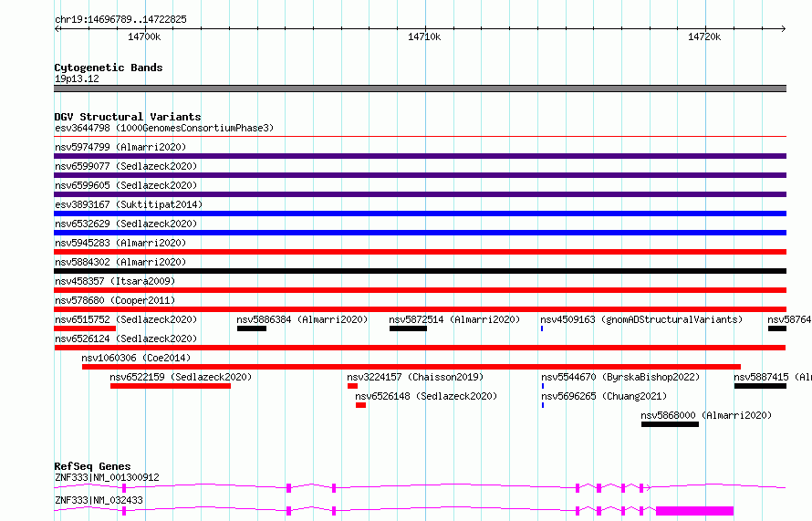812x521 pixels.
Task: Click the nsv5696265 (Chuang2021) label
Action: pos(604,396)
